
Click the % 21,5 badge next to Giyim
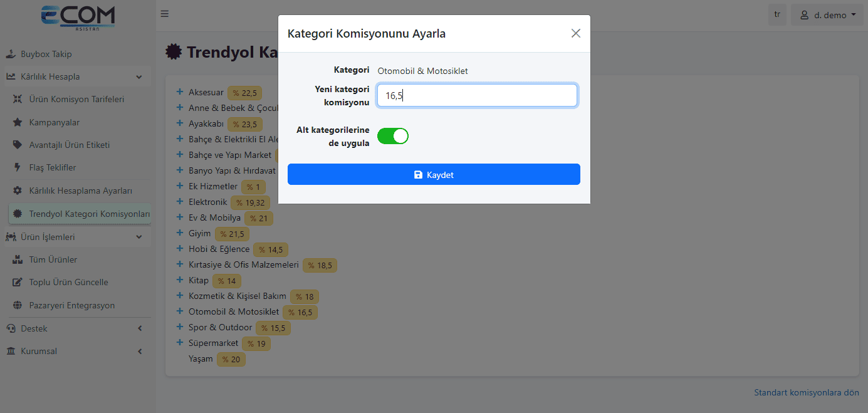pos(232,234)
